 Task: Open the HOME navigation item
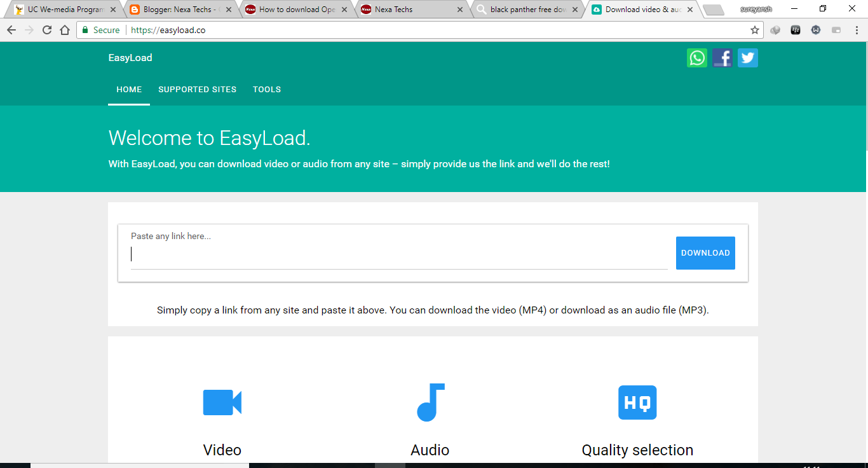[129, 90]
